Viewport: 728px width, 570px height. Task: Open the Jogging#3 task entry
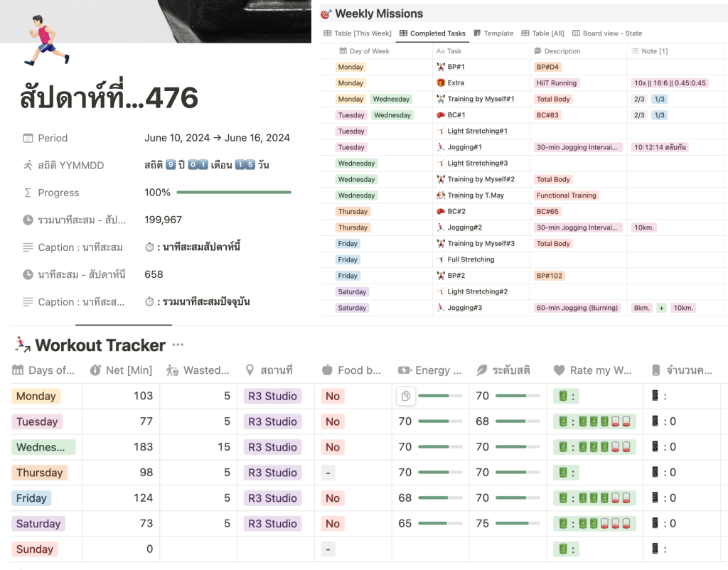(x=464, y=308)
